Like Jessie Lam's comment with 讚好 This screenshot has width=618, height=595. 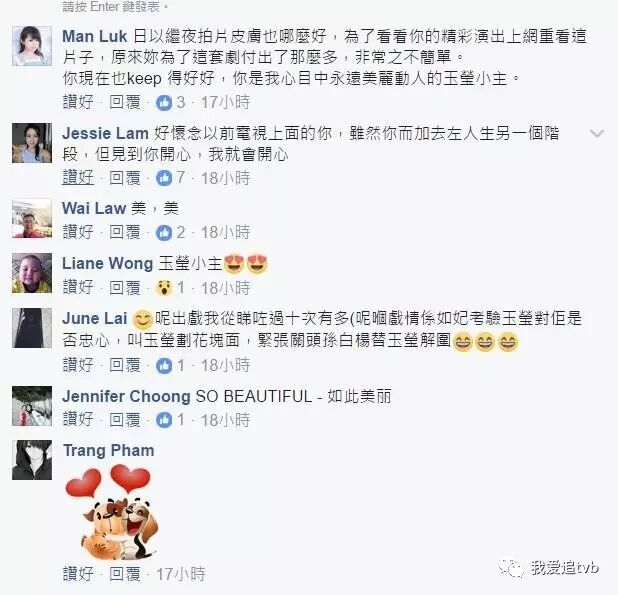[x=78, y=178]
